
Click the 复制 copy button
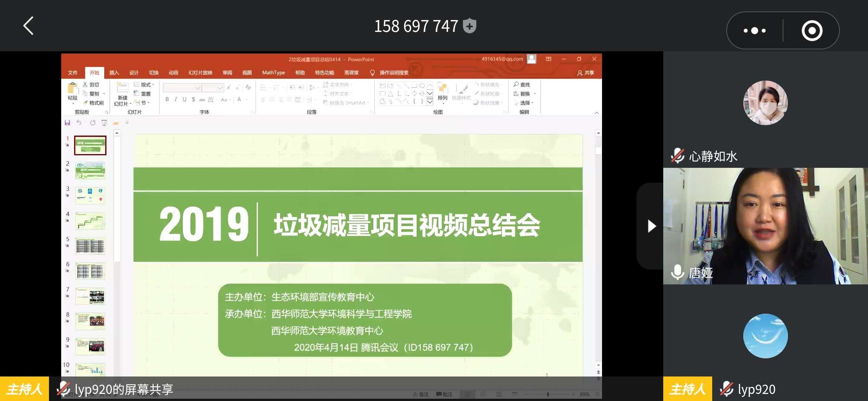pos(91,94)
